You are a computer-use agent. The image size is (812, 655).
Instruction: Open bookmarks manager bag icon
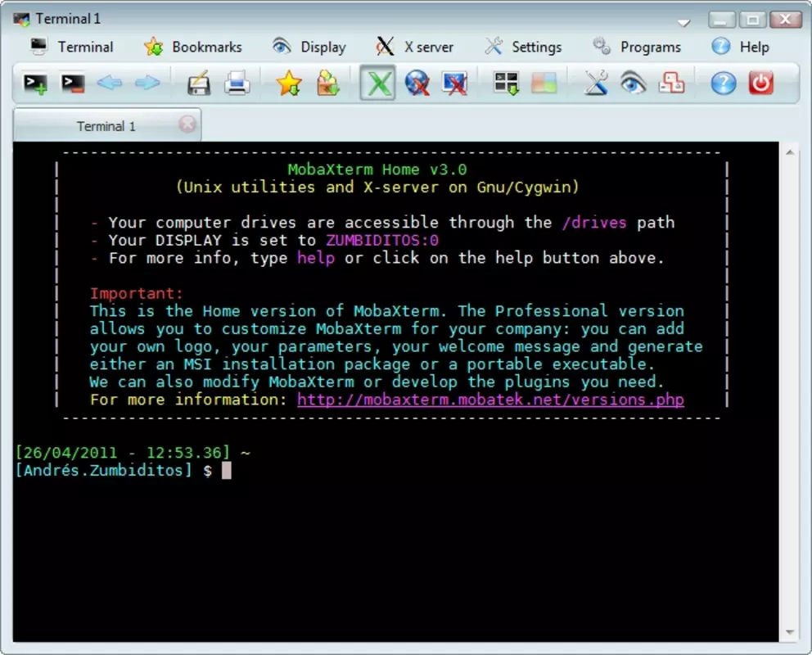point(327,83)
